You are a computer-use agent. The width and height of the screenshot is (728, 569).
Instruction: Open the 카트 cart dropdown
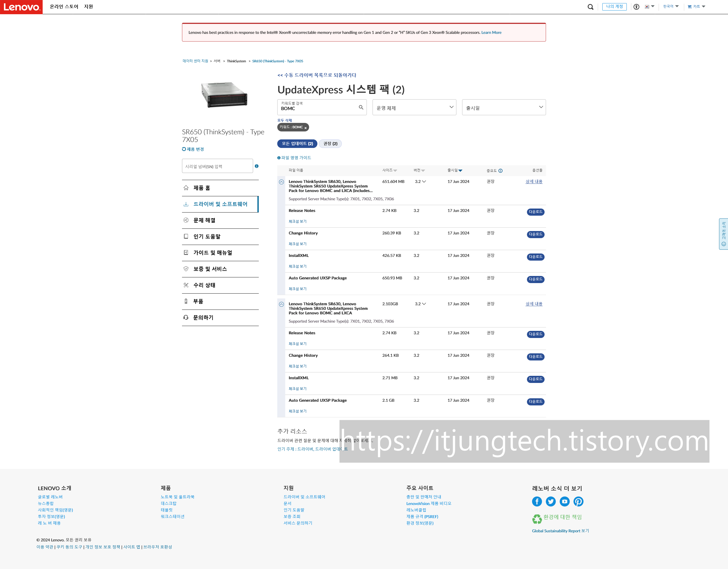click(696, 6)
